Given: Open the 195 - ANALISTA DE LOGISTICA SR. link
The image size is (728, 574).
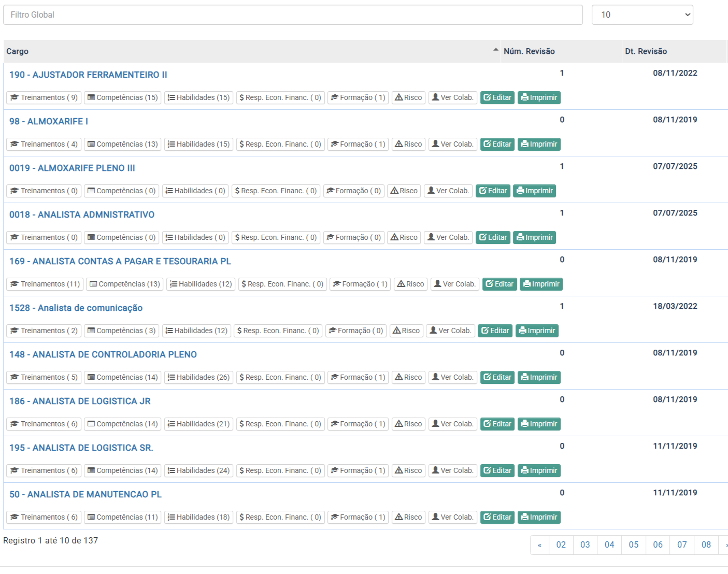Looking at the screenshot, I should (x=81, y=448).
